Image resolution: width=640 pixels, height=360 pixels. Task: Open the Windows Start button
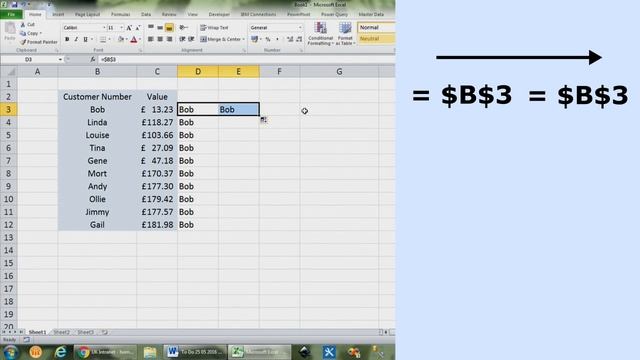[10, 352]
